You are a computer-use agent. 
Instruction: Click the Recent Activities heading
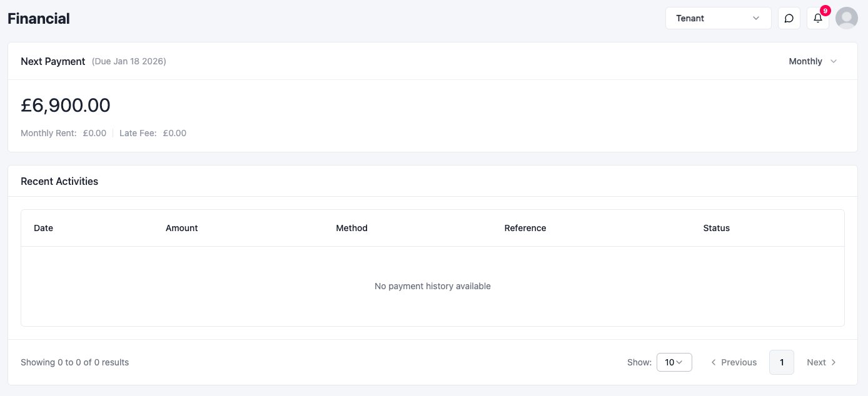pyautogui.click(x=59, y=181)
